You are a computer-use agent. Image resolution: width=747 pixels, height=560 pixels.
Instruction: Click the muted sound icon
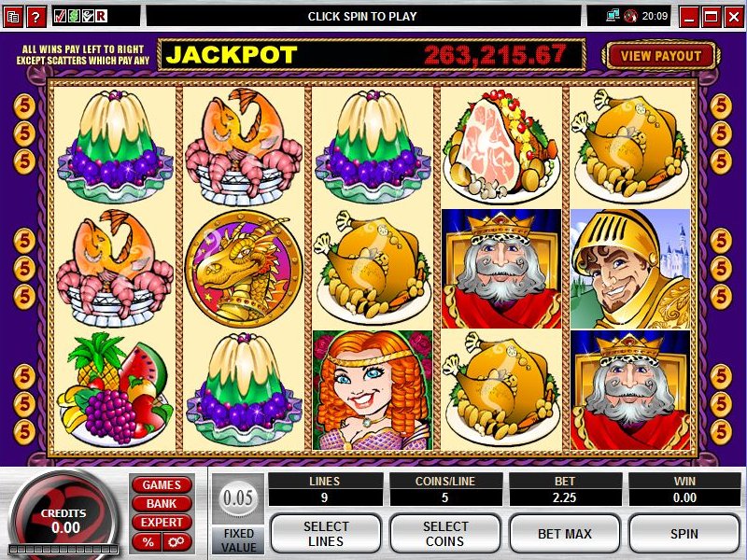pos(631,16)
